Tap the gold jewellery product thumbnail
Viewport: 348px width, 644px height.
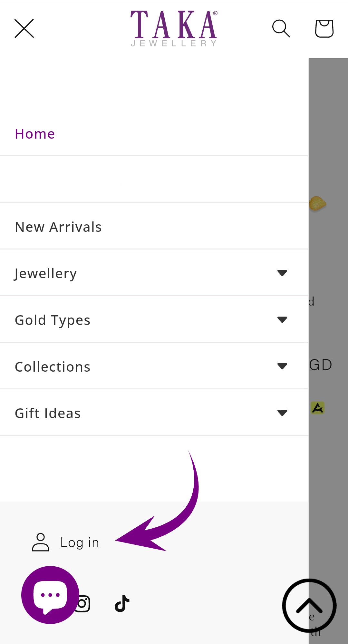[318, 204]
